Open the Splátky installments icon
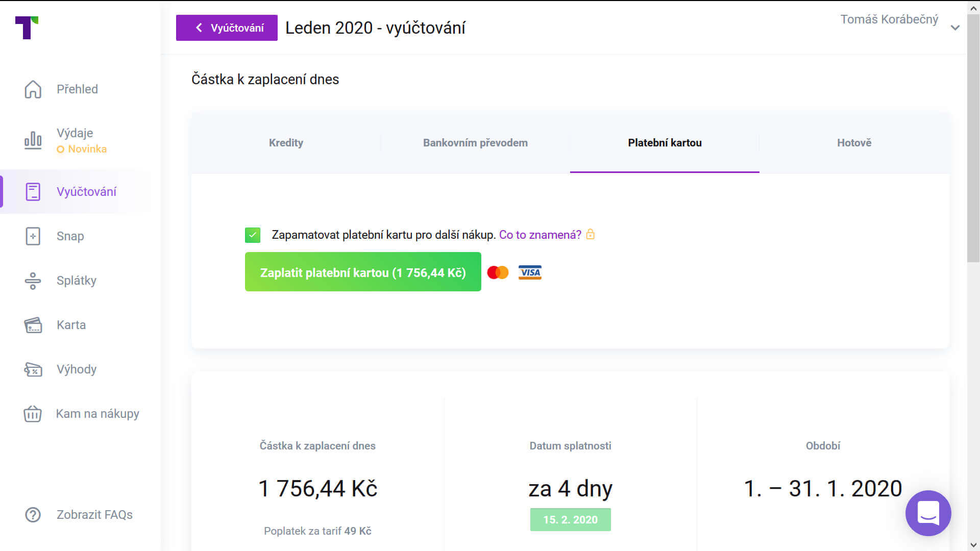The width and height of the screenshot is (980, 551). click(x=33, y=280)
